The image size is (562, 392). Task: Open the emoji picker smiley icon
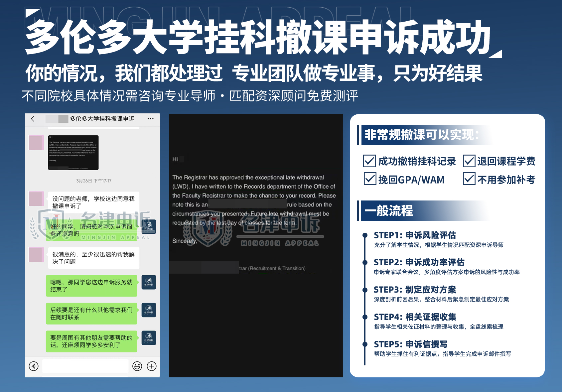click(137, 366)
